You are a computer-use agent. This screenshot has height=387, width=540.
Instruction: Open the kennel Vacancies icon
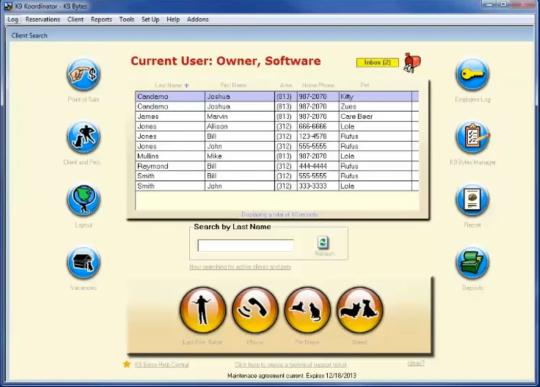[x=83, y=263]
